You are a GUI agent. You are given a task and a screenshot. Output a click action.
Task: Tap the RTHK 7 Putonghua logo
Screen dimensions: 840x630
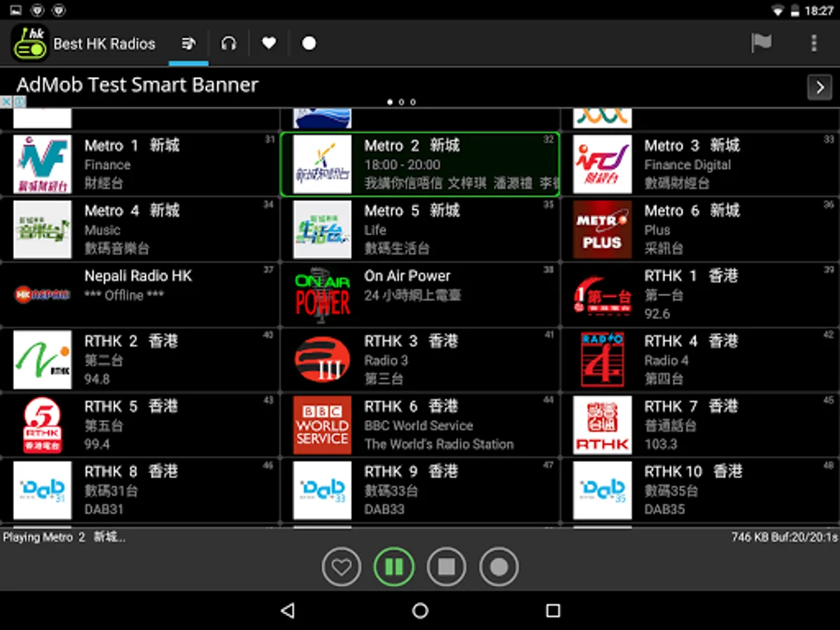click(x=602, y=425)
